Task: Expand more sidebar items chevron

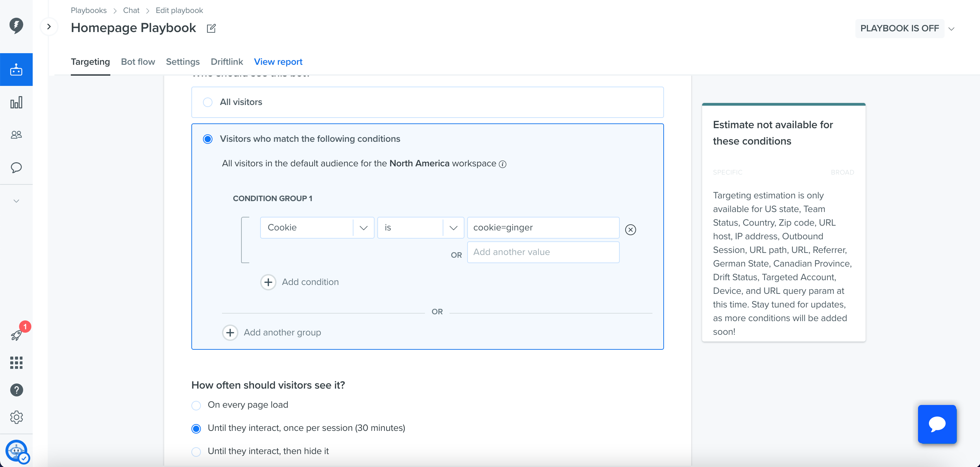Action: coord(16,201)
